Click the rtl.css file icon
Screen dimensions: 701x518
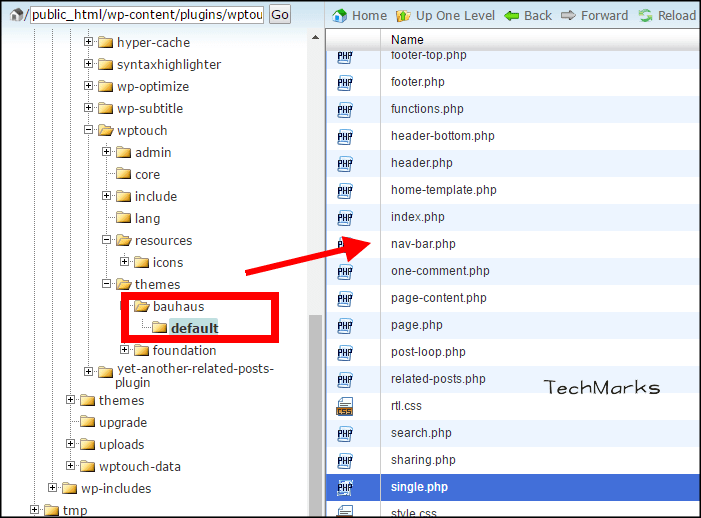[x=345, y=407]
